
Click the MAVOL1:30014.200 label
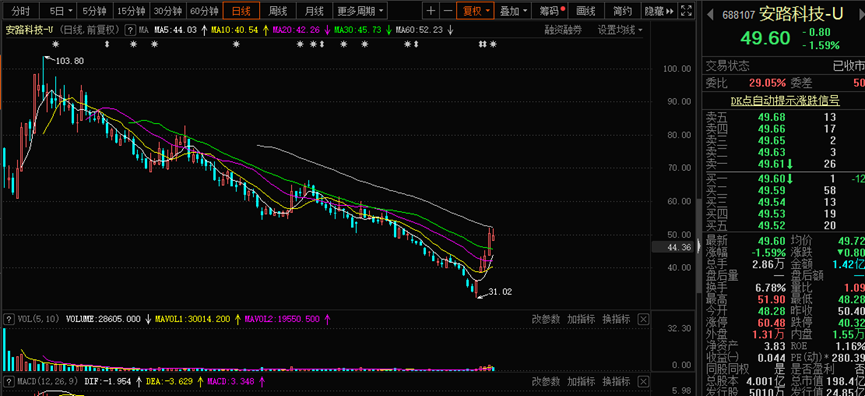click(x=194, y=319)
